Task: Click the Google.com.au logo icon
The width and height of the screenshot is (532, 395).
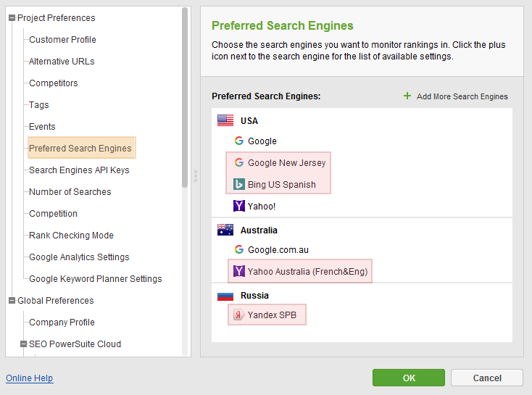Action: (239, 249)
